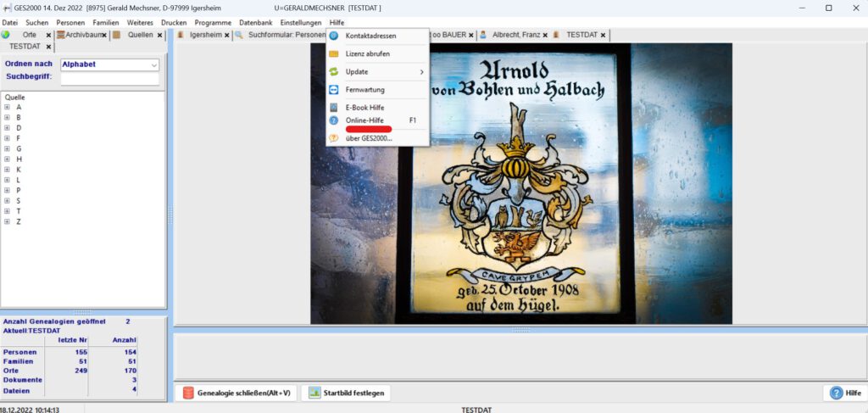Expand the Update submenu arrow
The height and width of the screenshot is (413, 868).
click(x=421, y=72)
